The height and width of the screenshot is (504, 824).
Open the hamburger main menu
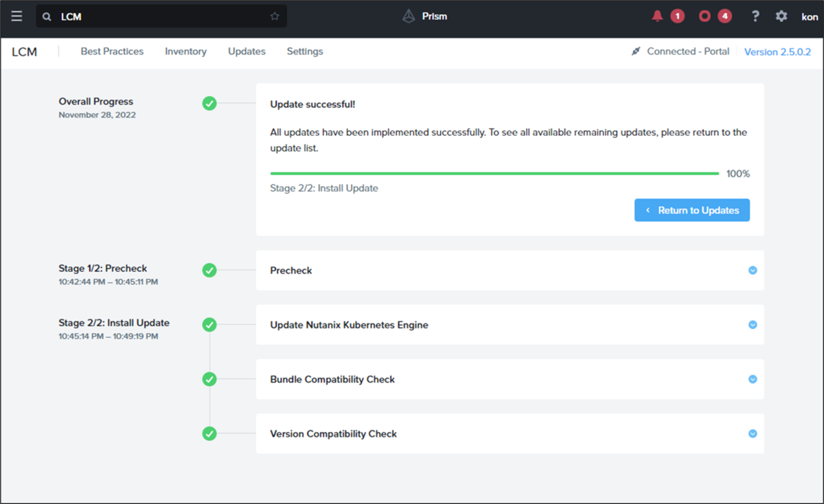[x=16, y=16]
